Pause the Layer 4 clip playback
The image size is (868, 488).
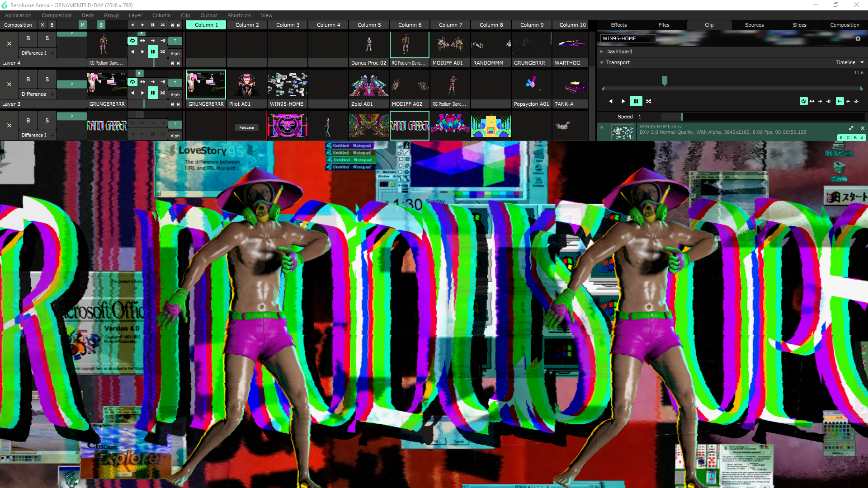pos(153,52)
